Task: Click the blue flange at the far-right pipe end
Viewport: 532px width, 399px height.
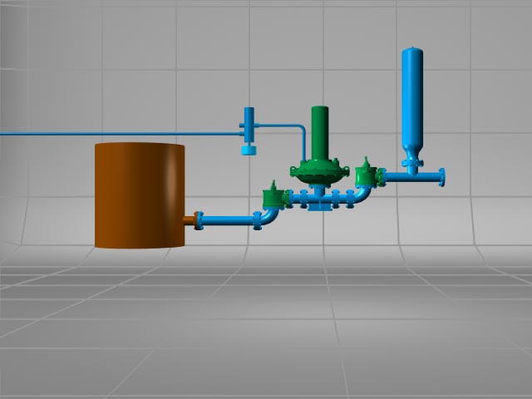Action: tap(442, 176)
